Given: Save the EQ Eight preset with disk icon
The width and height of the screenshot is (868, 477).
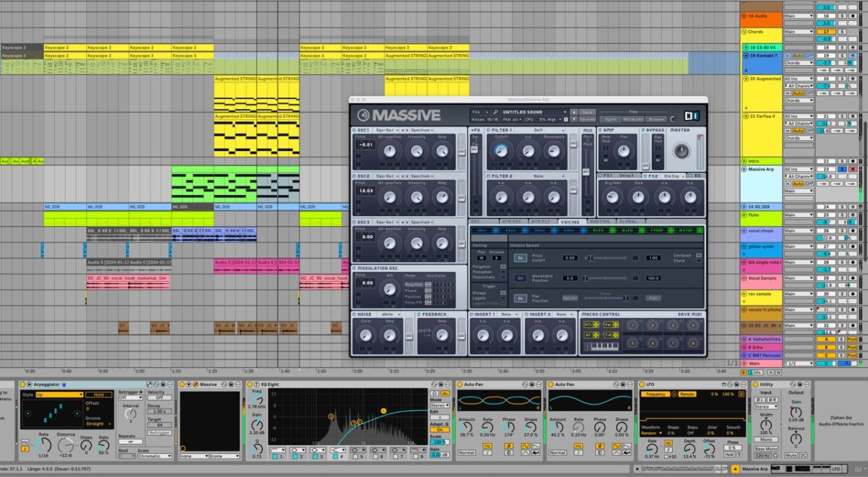Looking at the screenshot, I should tap(441, 384).
